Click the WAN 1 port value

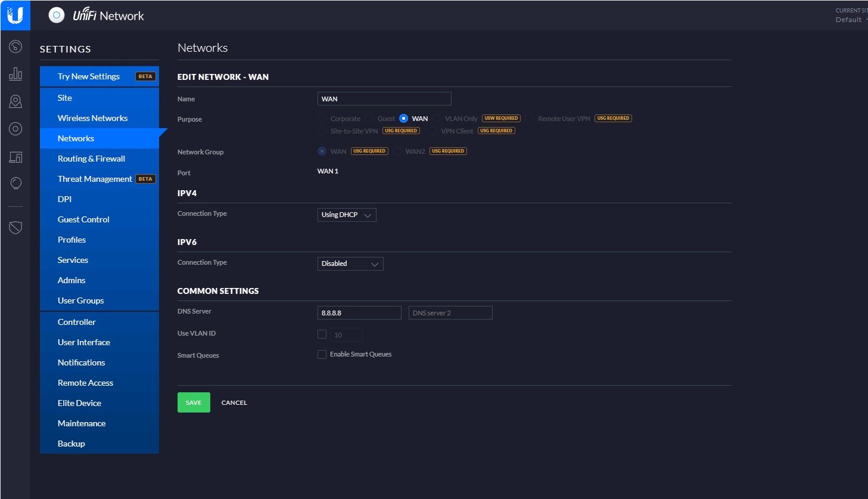[x=328, y=171]
